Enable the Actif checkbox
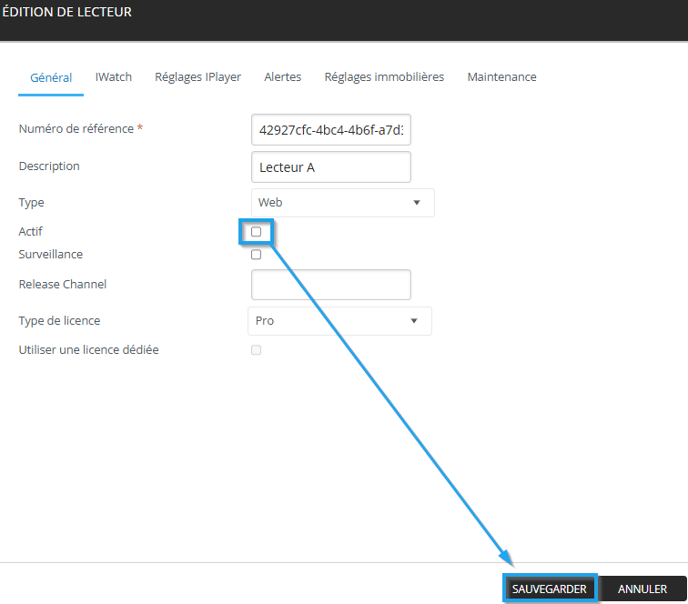The height and width of the screenshot is (604, 688). point(256,232)
